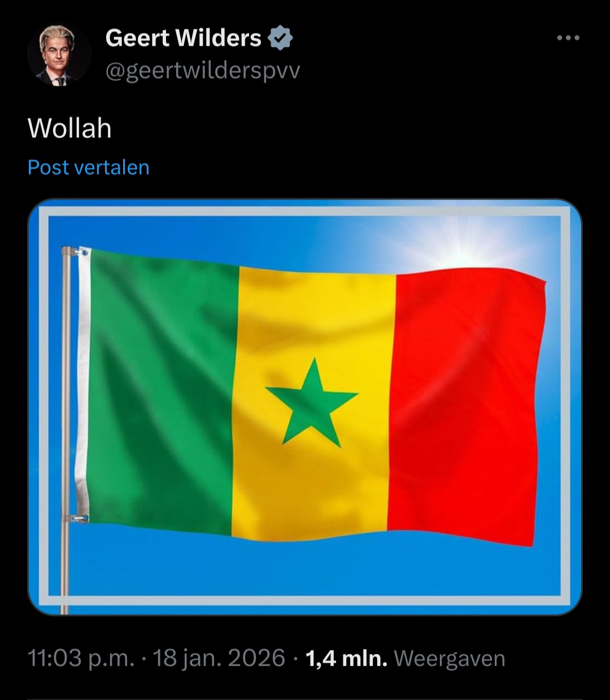Click the flagpole in the image
The height and width of the screenshot is (700, 610).
click(66, 429)
